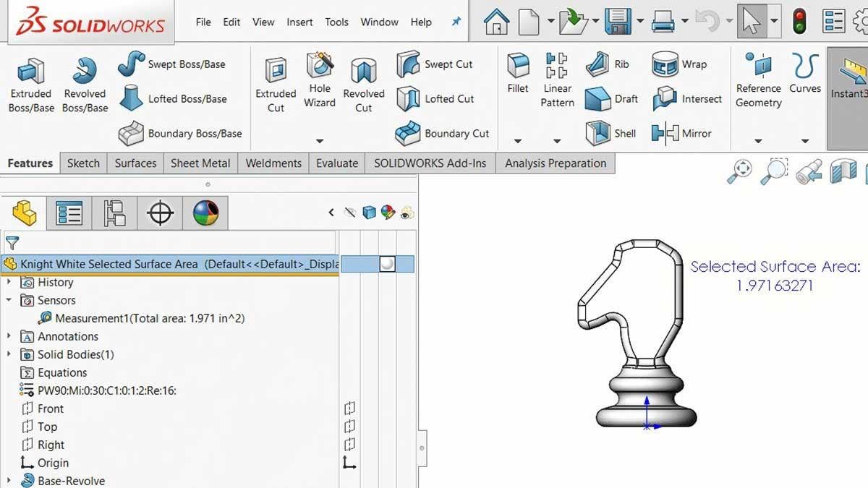Open the FeatureManager design tree tab
The image size is (868, 488).
pos(25,213)
